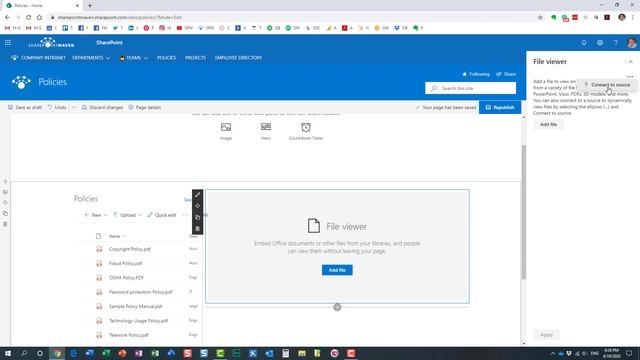Image resolution: width=640 pixels, height=360 pixels.
Task: Open the user profile picture
Action: click(x=631, y=42)
